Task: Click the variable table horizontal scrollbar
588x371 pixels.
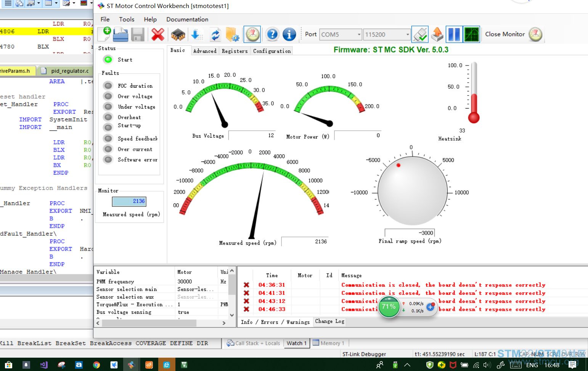Action: [149, 323]
